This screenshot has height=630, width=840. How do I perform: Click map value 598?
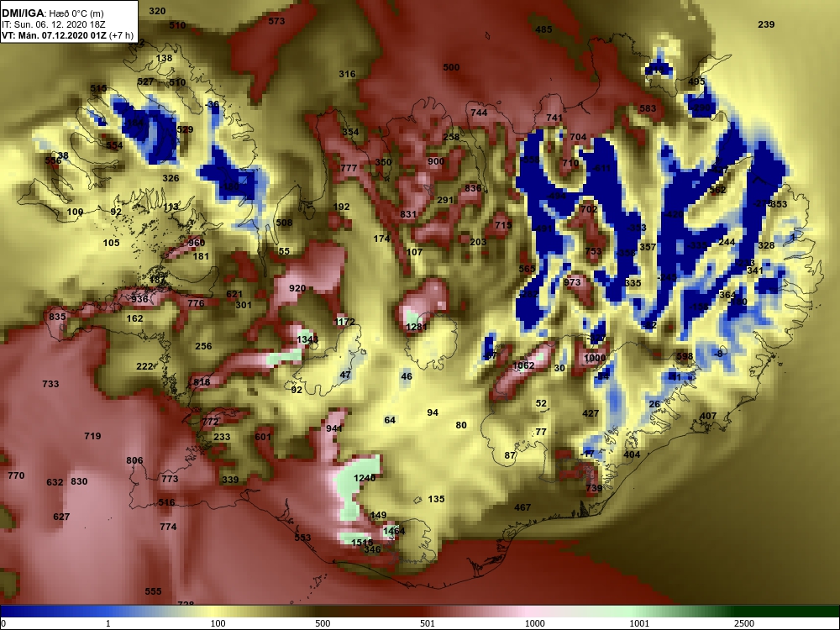click(685, 356)
